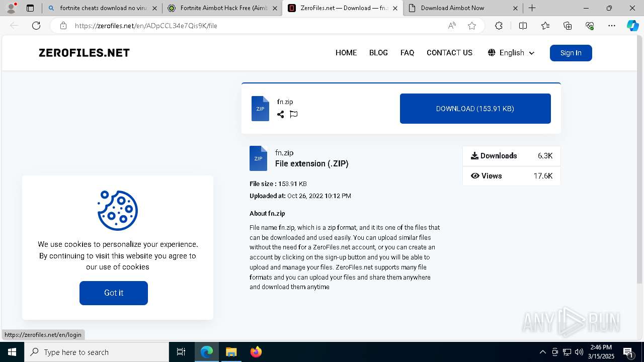Click the browser refresh icon
Screen dimensions: 644x362
click(x=36, y=26)
